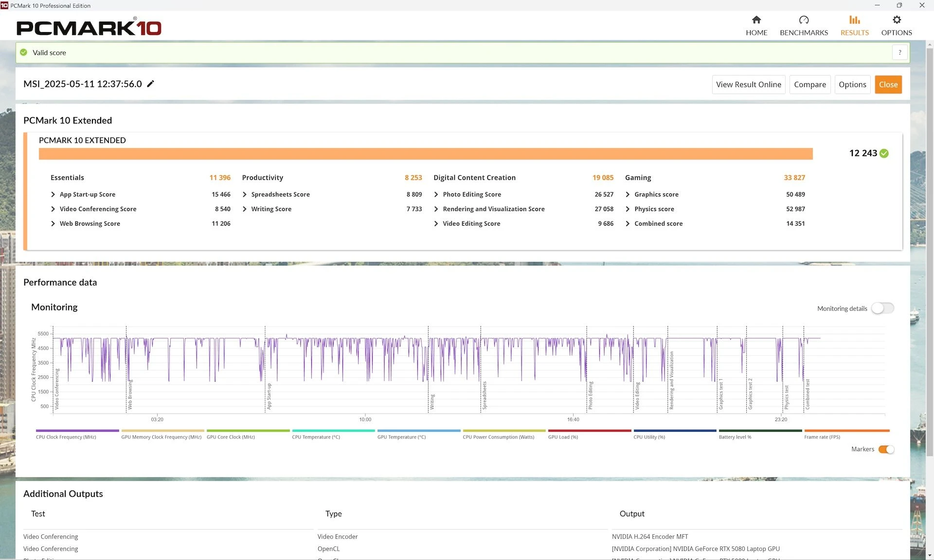
Task: Open the Options gear icon
Action: [x=897, y=20]
